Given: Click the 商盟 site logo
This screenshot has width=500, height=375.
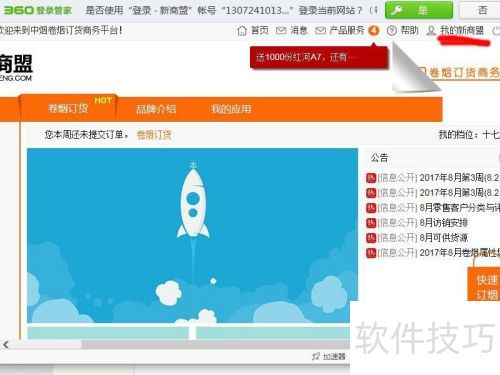Looking at the screenshot, I should click(x=16, y=68).
